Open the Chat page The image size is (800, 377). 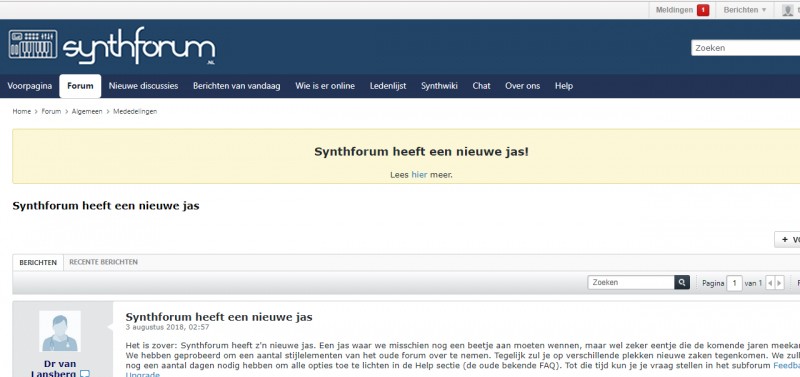(481, 86)
